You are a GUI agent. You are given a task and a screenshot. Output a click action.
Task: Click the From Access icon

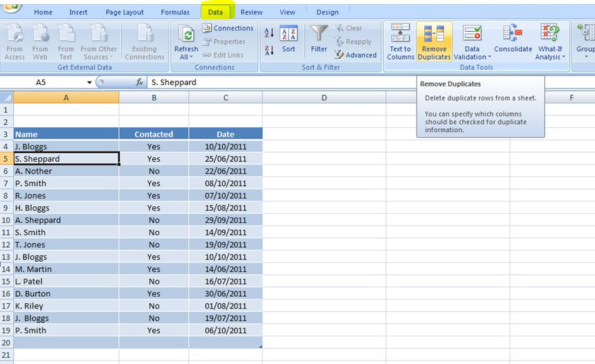(x=15, y=33)
